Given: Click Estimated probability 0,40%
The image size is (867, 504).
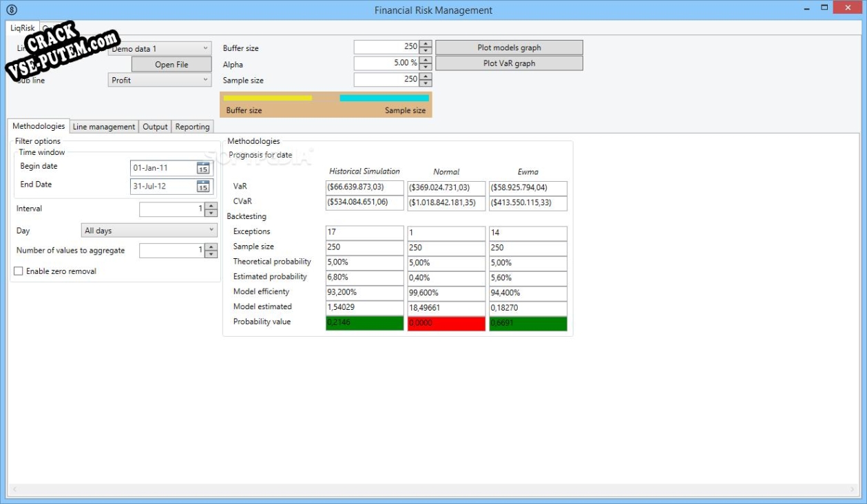Looking at the screenshot, I should 446,277.
